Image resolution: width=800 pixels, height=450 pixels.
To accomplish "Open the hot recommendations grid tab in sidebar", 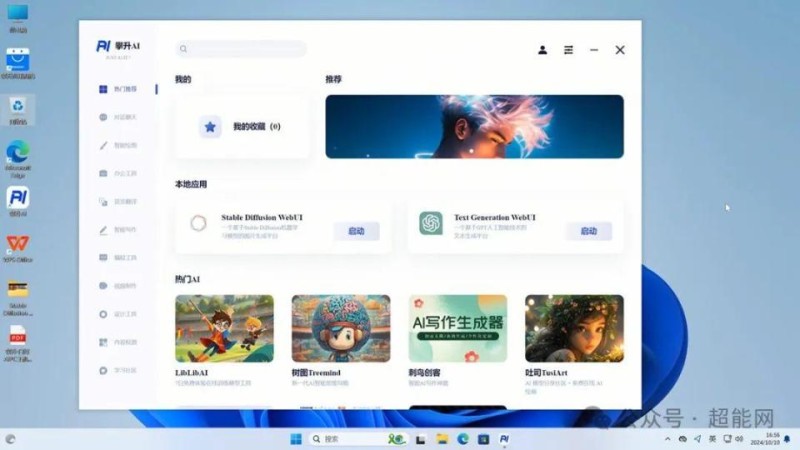I will tap(118, 89).
